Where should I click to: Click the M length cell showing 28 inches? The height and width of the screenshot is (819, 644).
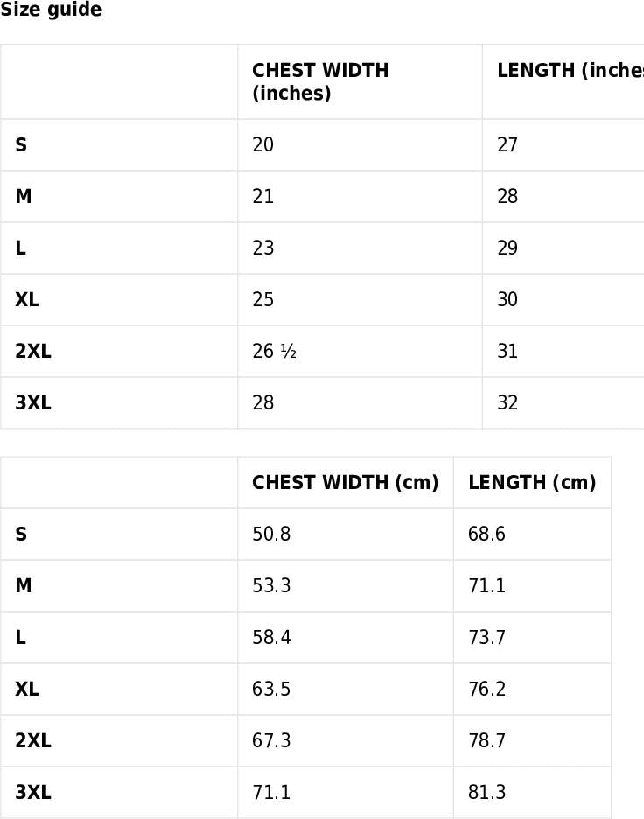pos(507,196)
